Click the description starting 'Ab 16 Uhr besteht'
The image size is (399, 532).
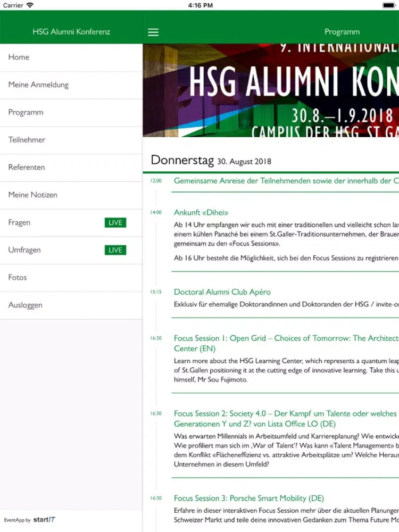point(286,258)
